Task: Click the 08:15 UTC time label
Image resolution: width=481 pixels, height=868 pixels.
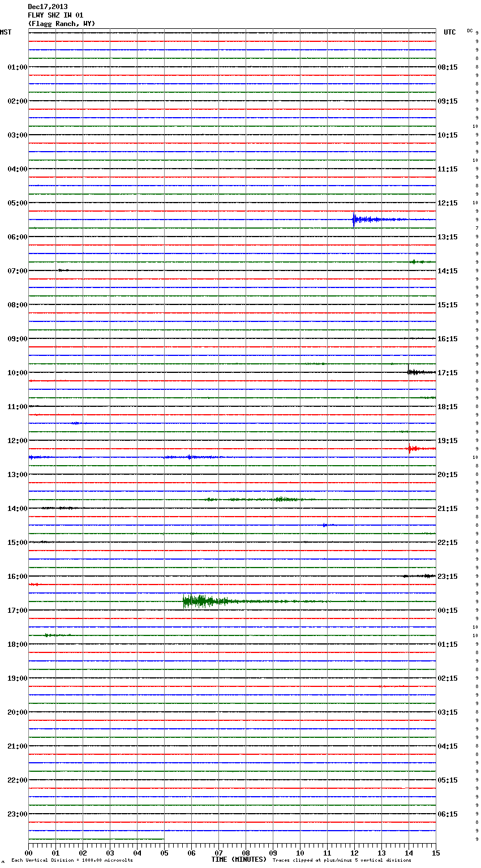Action: coord(448,67)
